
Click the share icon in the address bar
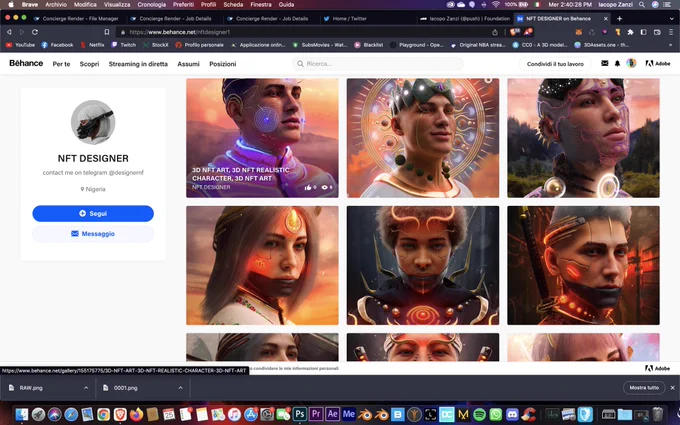[x=495, y=32]
